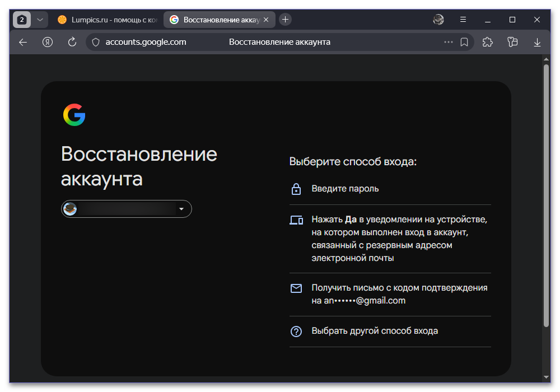Click the tab counter showing 2
This screenshot has height=392, width=560.
coord(22,20)
